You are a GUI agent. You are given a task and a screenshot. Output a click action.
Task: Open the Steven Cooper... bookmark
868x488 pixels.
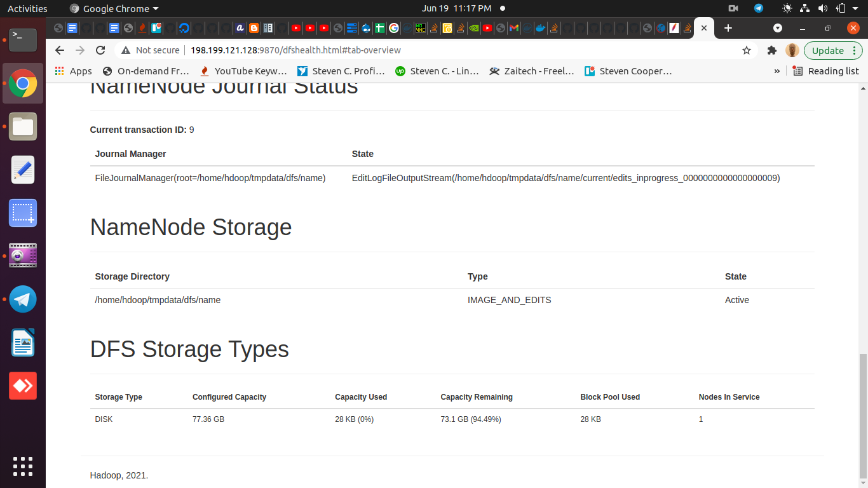628,71
